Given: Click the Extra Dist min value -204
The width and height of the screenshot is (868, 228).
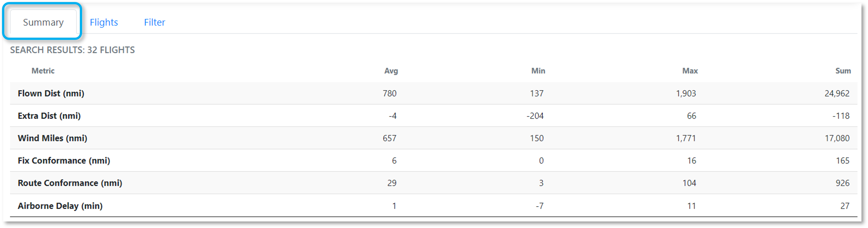Looking at the screenshot, I should (x=535, y=116).
